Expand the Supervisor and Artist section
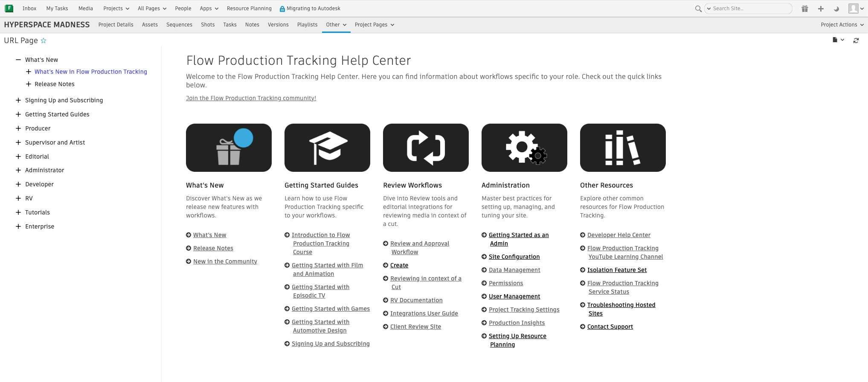This screenshot has height=382, width=868. pos(18,142)
